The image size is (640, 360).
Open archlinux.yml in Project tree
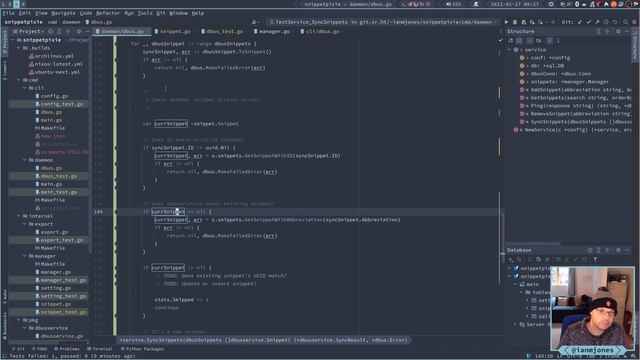tap(54, 56)
